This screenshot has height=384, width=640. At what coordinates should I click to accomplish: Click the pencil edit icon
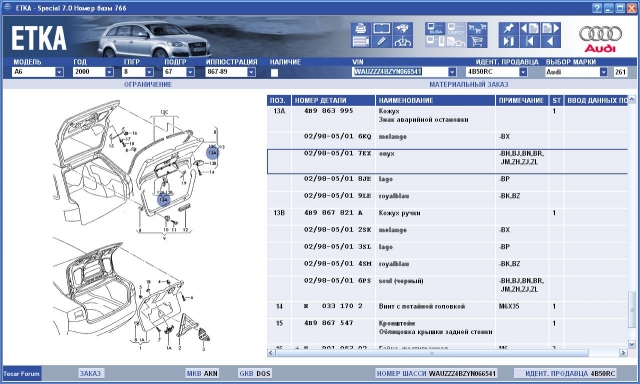coord(381,41)
